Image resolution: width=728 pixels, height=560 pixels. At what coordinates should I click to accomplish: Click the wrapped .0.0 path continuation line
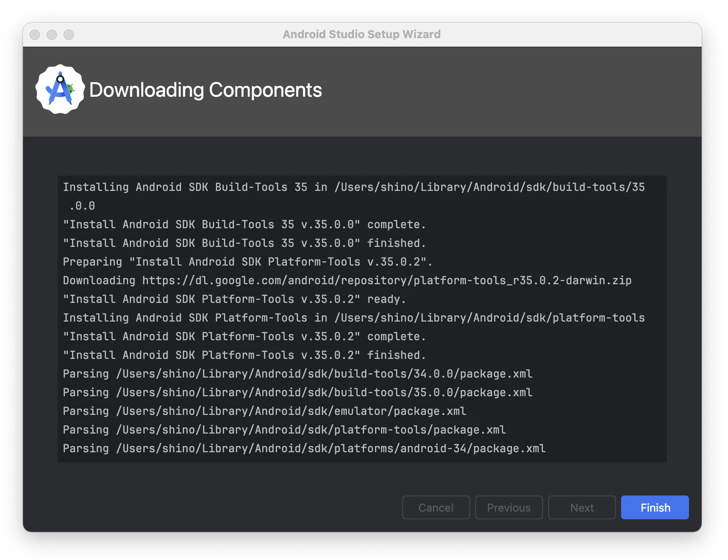[x=82, y=206]
